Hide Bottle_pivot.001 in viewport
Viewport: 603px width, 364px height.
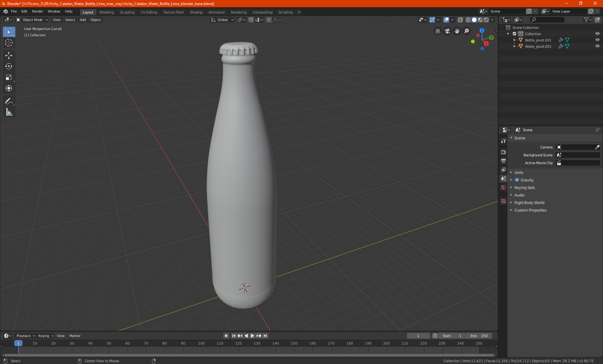click(597, 40)
